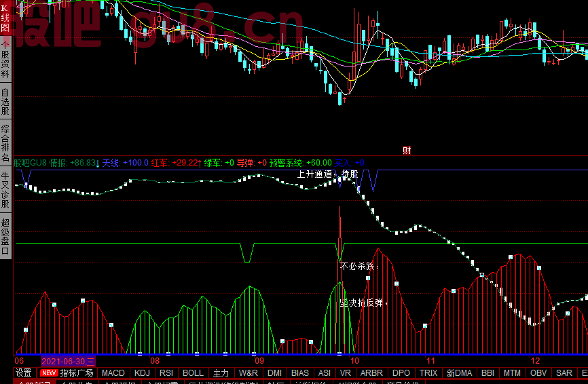Open 自选股 in left sidebar
The image size is (588, 384).
click(5, 101)
